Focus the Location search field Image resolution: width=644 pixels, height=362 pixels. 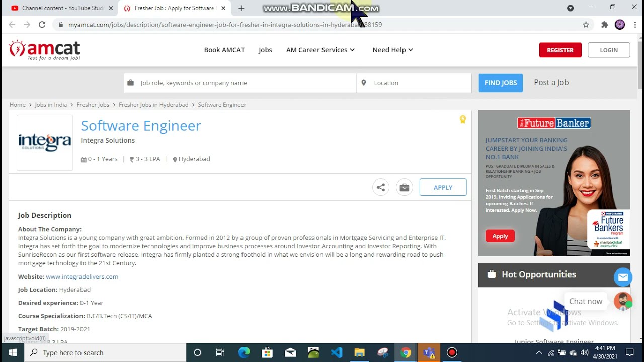click(x=414, y=83)
